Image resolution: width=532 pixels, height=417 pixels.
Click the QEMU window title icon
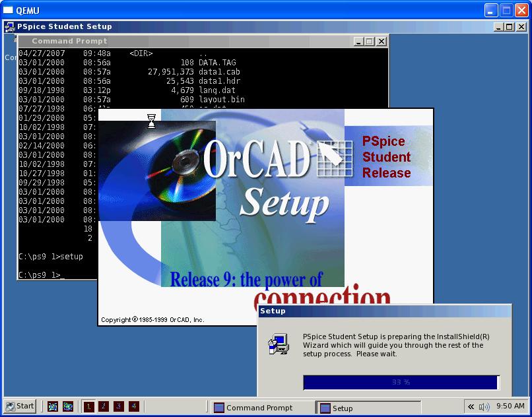tap(8, 10)
